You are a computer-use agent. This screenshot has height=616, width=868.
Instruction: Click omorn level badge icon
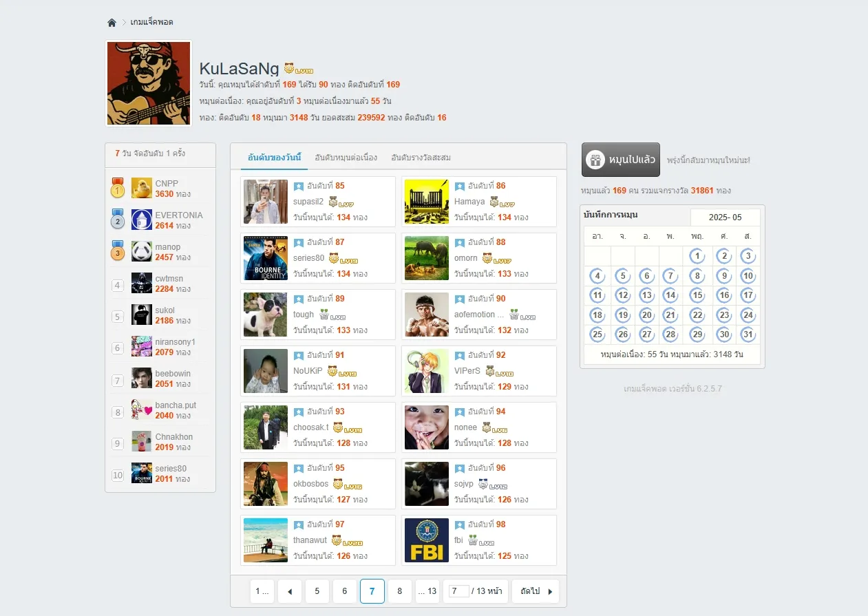[496, 259]
